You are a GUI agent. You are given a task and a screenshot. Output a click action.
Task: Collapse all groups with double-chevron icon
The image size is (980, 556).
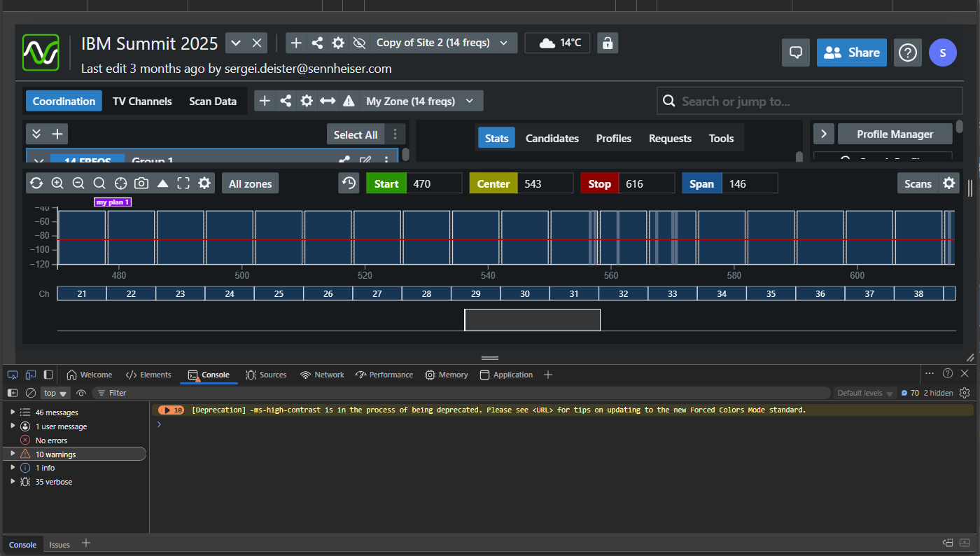[36, 134]
